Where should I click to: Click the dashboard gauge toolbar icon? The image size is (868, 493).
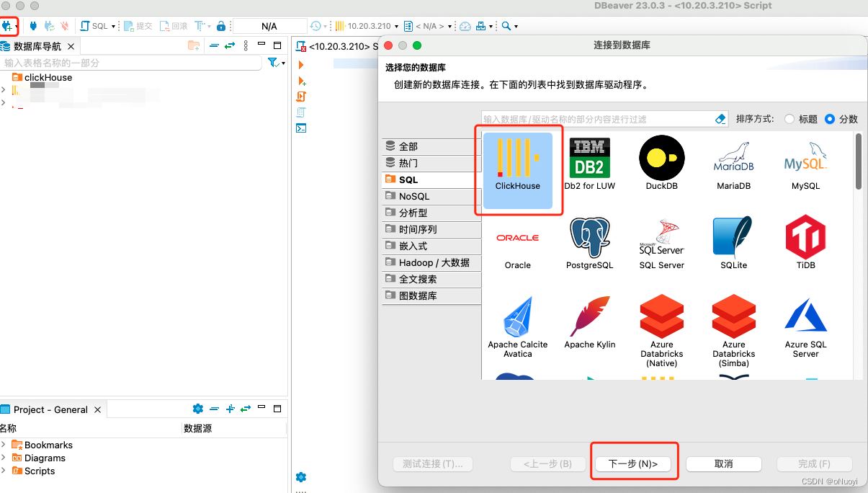pyautogui.click(x=465, y=26)
